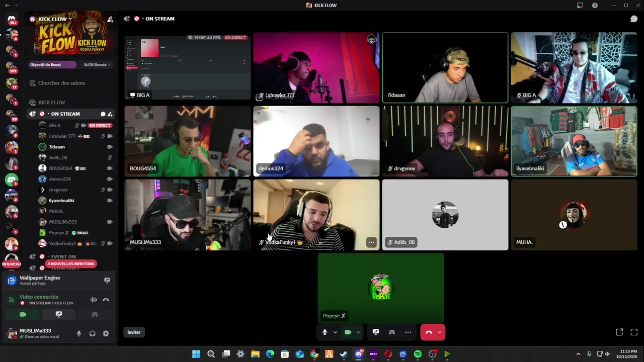
Task: Open inbox icon in title bar
Action: coord(580,5)
